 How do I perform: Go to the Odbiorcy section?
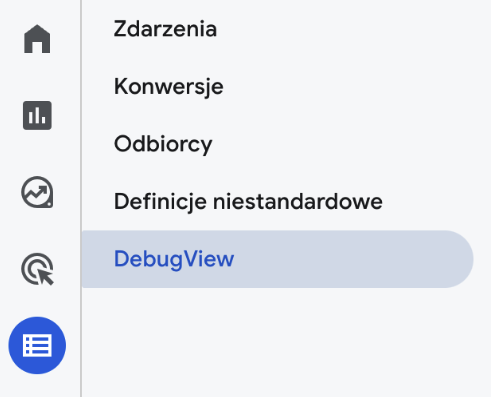tap(163, 144)
